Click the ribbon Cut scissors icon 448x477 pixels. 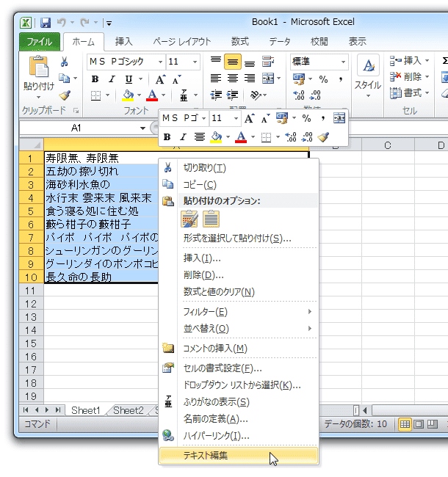click(64, 62)
